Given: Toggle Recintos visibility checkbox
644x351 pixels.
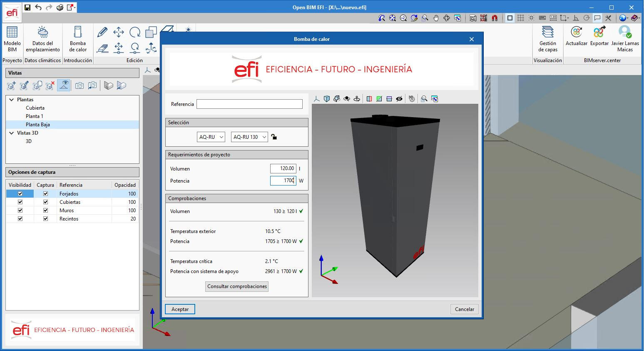Looking at the screenshot, I should [x=20, y=218].
